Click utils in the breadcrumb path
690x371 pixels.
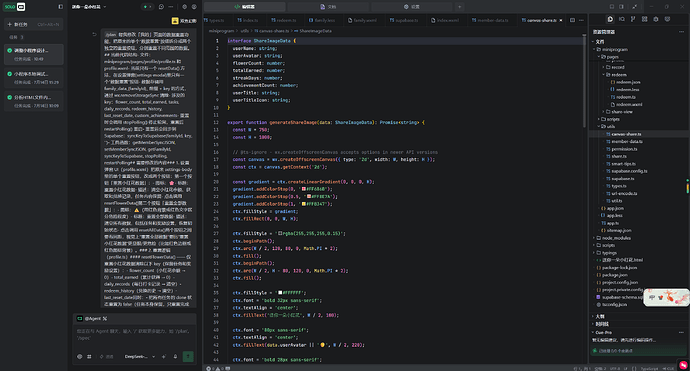click(245, 31)
